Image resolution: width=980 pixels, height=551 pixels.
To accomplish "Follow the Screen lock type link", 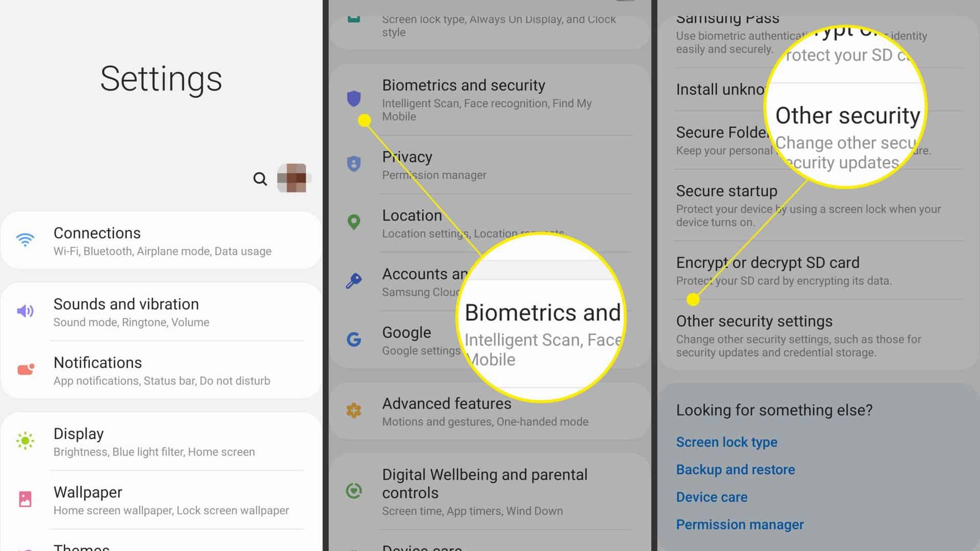I will pyautogui.click(x=726, y=442).
